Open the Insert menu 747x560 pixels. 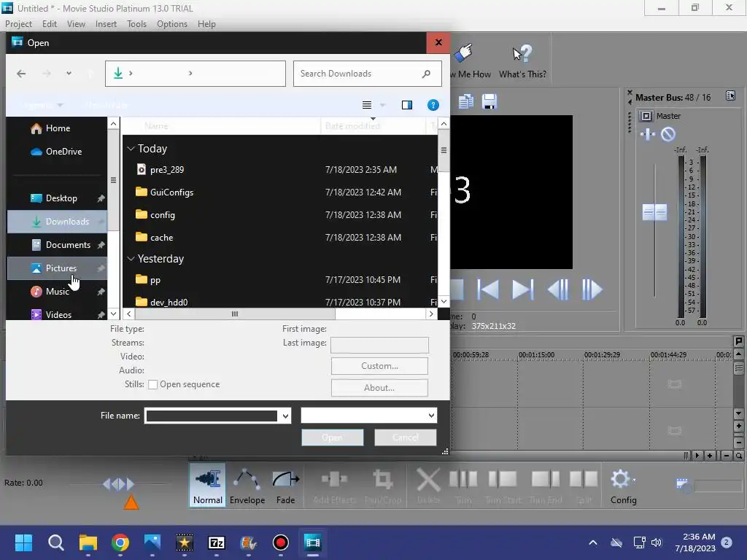tap(106, 24)
